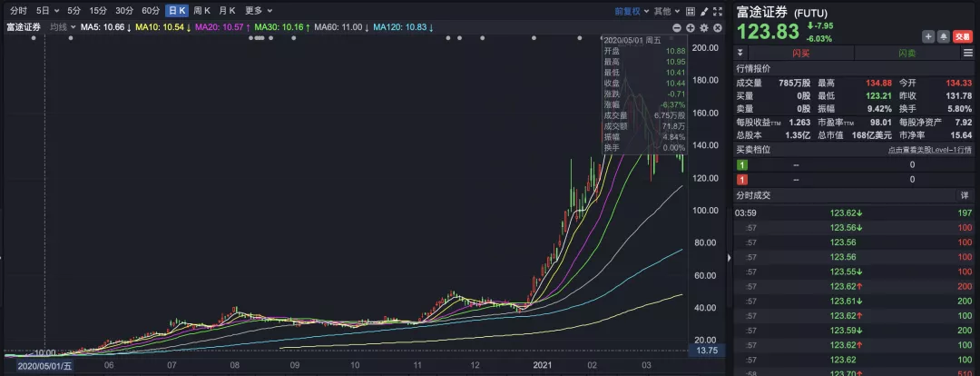This screenshot has height=376, width=980.
Task: Click the chart grid layout icon
Action: coord(691,11)
